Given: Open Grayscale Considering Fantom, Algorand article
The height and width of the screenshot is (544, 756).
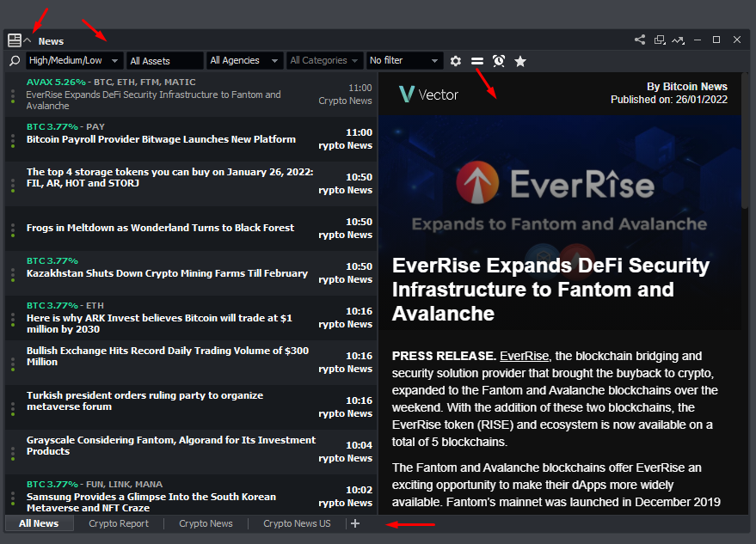Looking at the screenshot, I should 170,446.
